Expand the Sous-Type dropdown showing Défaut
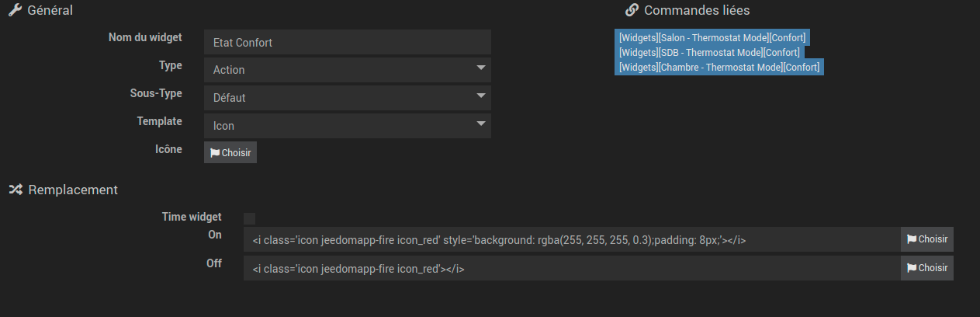The width and height of the screenshot is (980, 317). click(x=348, y=98)
